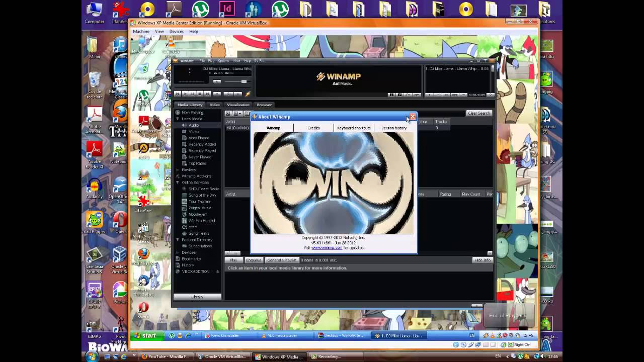Image resolution: width=644 pixels, height=362 pixels.
Task: Close the About Winamp dialog
Action: click(x=413, y=117)
